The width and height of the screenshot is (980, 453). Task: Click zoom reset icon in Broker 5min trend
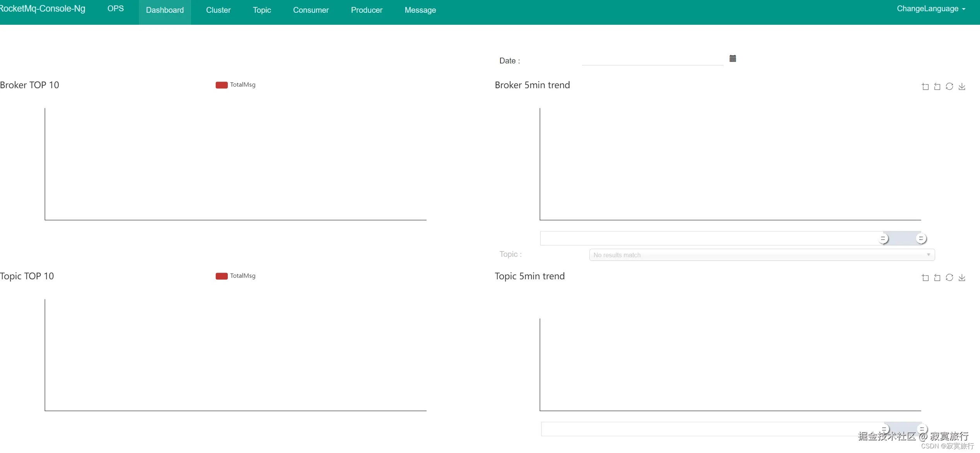[x=937, y=87]
